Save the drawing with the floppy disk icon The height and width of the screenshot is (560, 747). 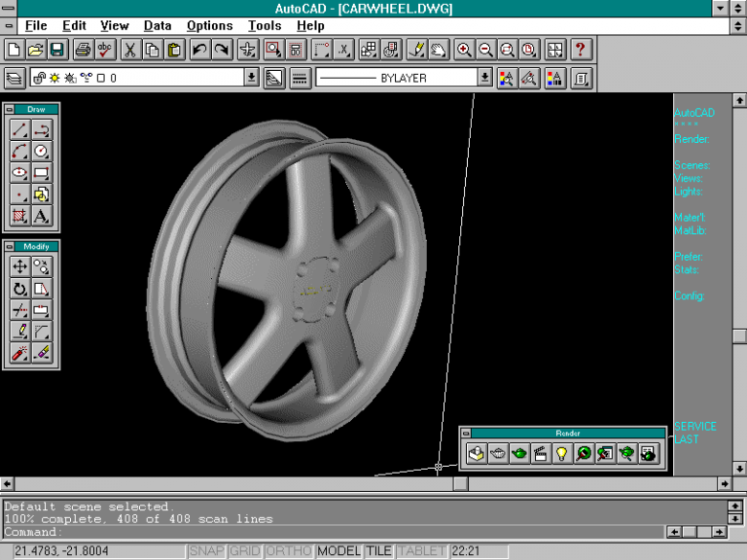(57, 50)
